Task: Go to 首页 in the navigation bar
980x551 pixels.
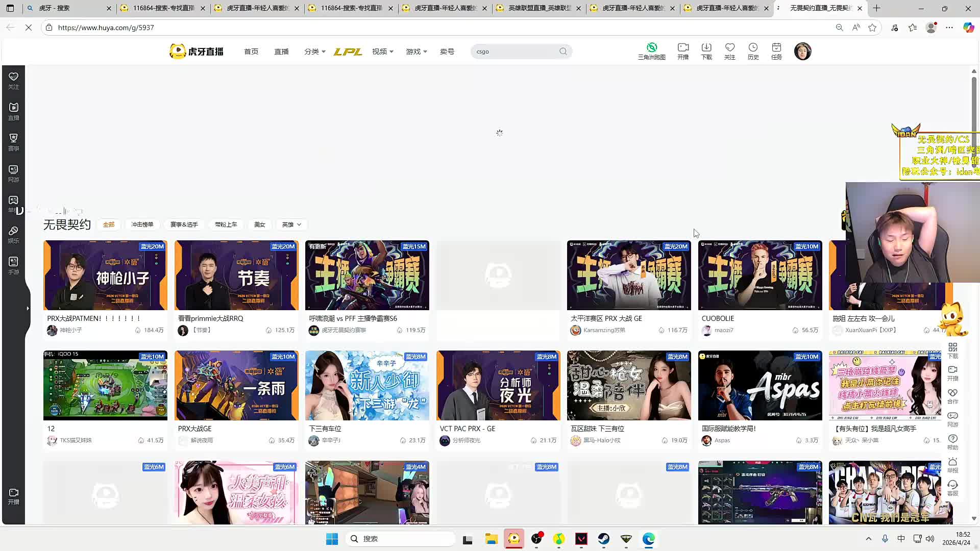Action: (x=251, y=52)
